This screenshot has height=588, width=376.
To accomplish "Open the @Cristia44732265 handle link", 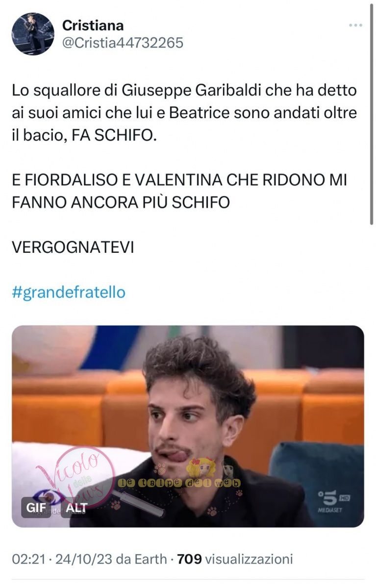I will pyautogui.click(x=123, y=43).
